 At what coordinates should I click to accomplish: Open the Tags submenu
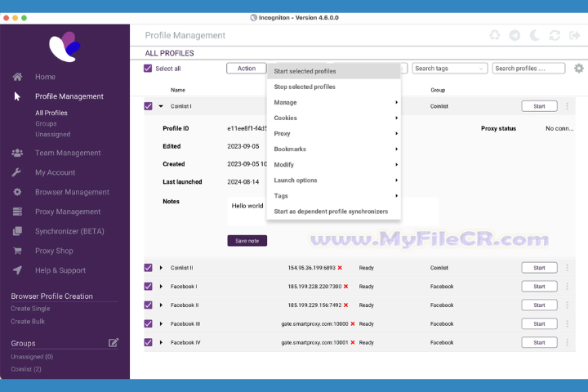point(334,196)
